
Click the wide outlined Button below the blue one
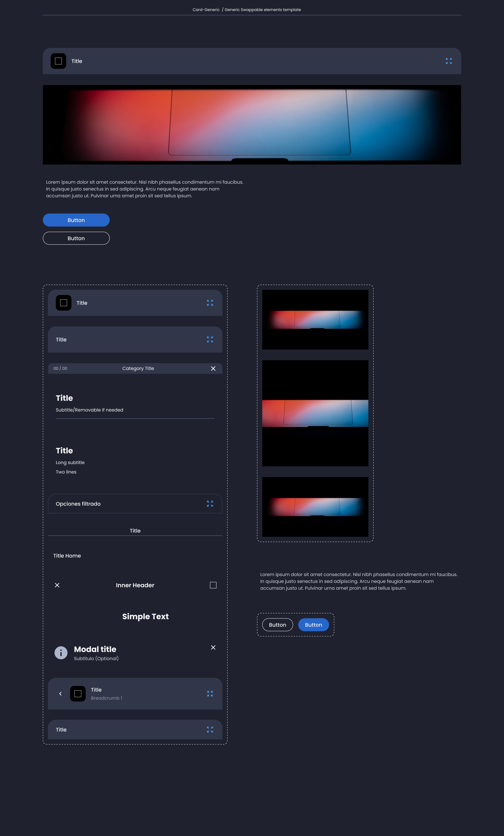[x=76, y=239]
